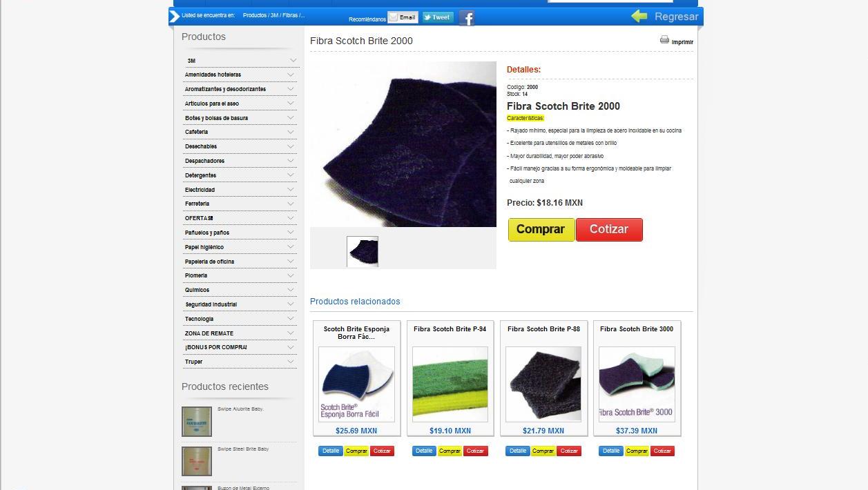868x490 pixels.
Task: Click the Imprimir printer icon
Action: (x=664, y=40)
